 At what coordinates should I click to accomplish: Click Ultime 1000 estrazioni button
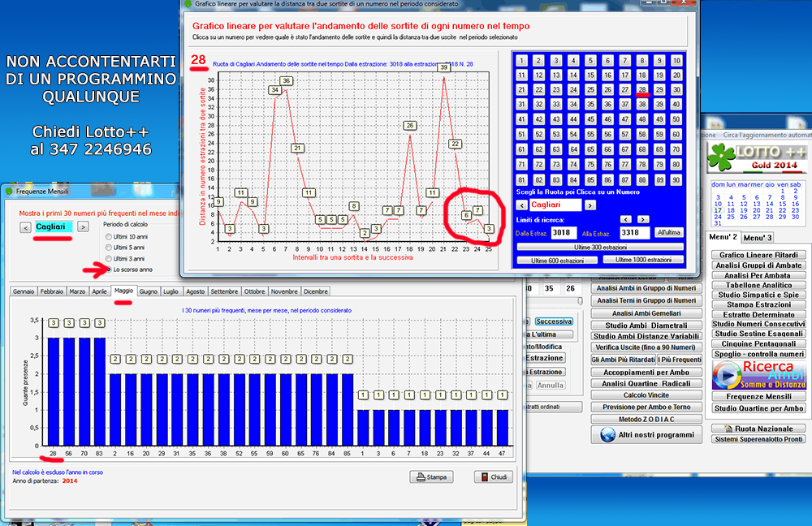(x=643, y=260)
